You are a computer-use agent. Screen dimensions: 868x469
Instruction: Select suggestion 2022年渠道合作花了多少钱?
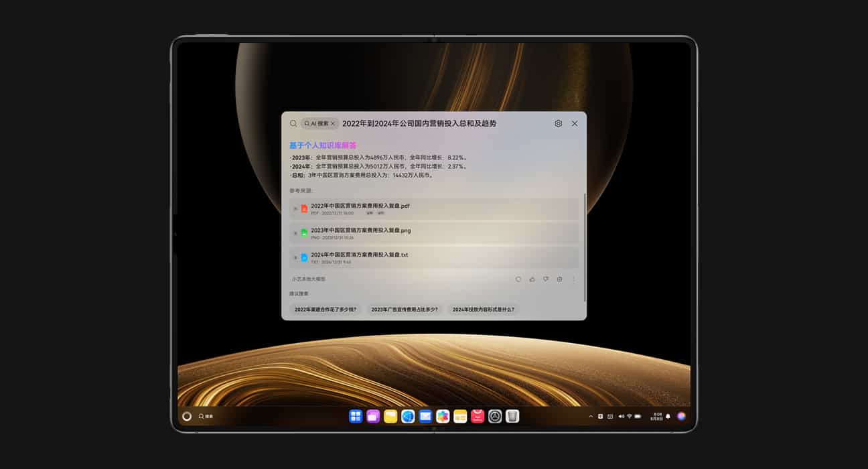coord(325,310)
